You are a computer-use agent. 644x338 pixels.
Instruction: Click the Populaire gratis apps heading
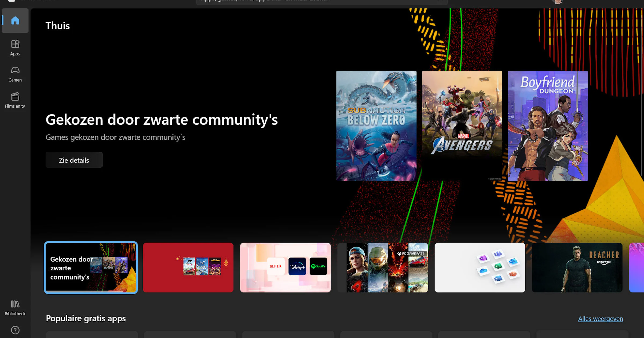(x=86, y=318)
